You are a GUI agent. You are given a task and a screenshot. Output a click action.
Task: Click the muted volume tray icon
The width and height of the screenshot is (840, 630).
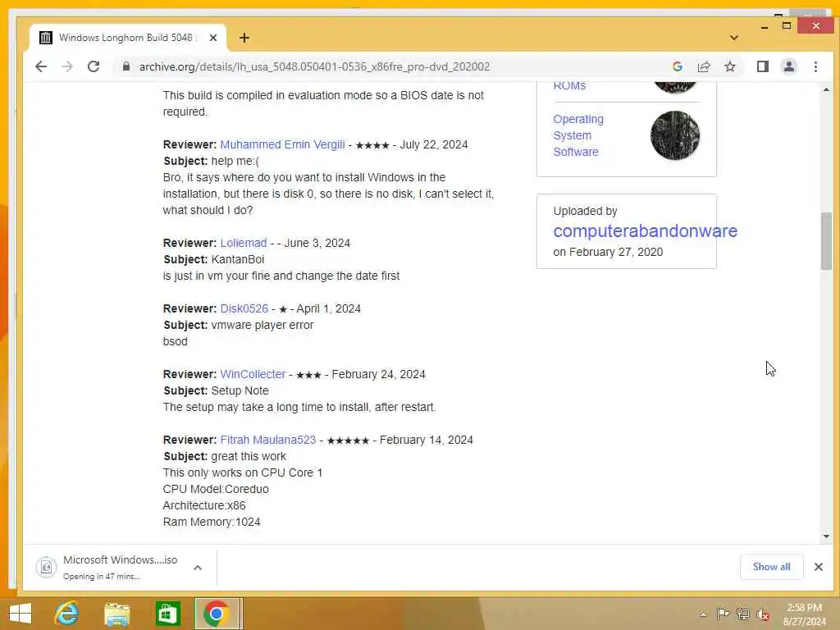click(762, 614)
